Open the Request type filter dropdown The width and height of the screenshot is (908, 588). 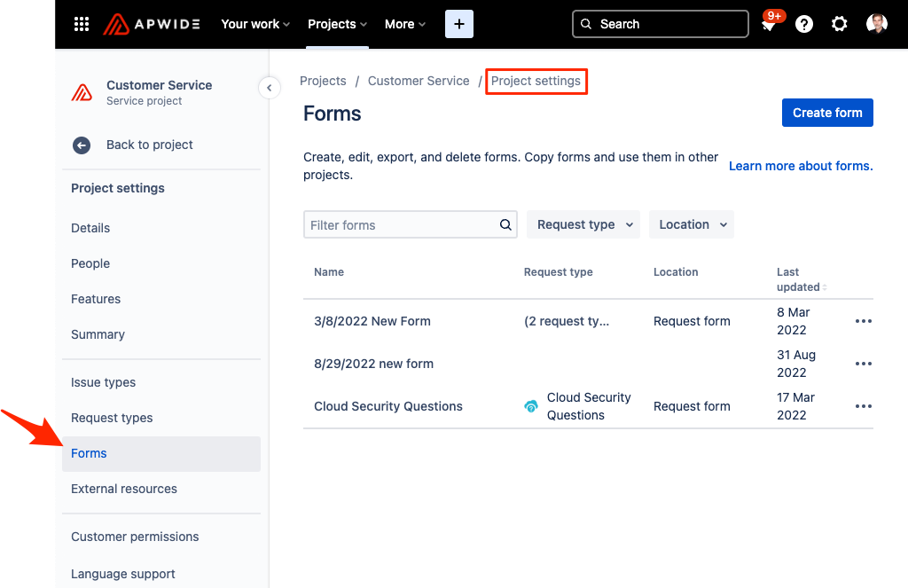583,224
